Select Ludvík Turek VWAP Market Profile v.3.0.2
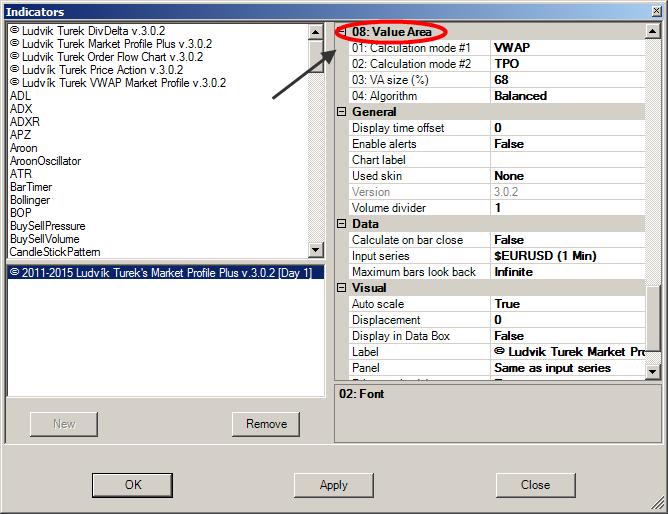The height and width of the screenshot is (514, 668). click(x=118, y=83)
